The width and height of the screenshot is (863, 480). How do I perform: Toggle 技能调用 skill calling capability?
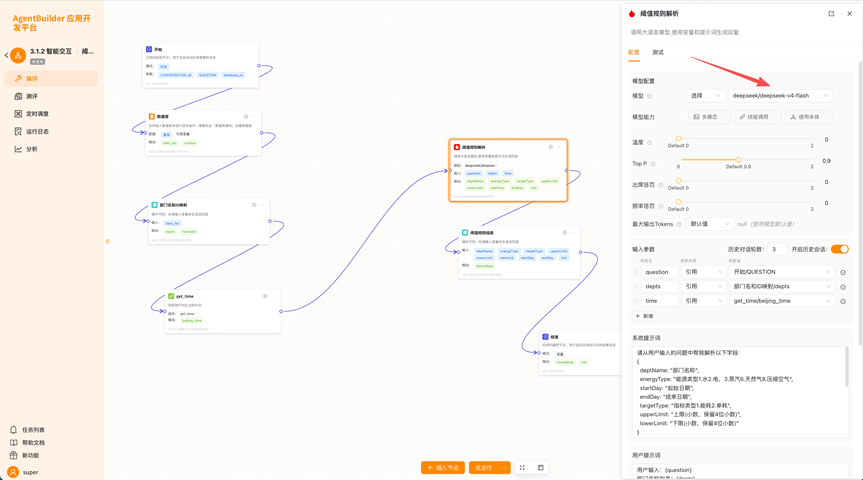point(758,117)
